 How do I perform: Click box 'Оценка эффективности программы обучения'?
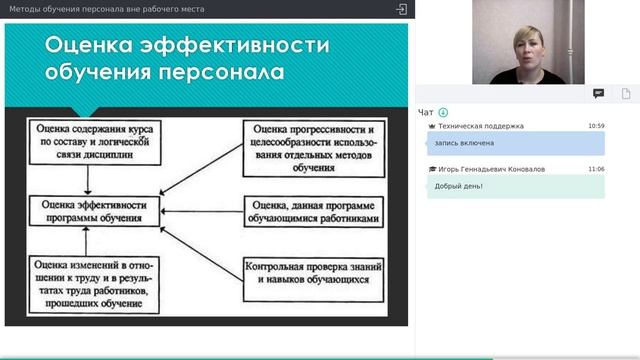point(94,211)
